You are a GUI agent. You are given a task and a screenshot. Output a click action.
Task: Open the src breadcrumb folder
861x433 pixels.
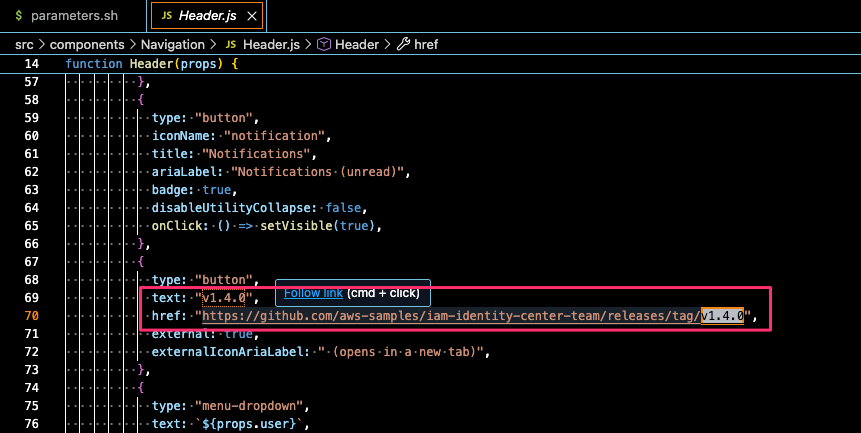(x=25, y=45)
